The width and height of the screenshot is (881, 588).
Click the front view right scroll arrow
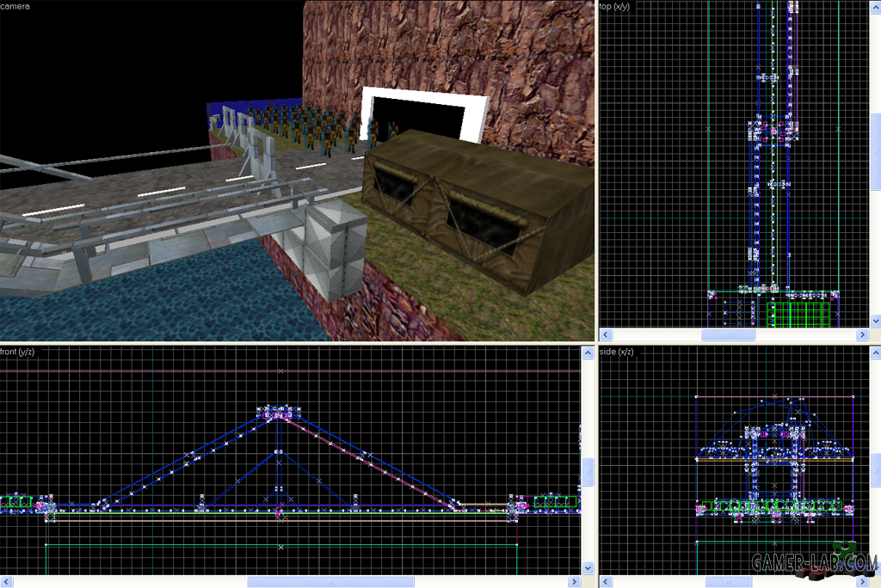[574, 581]
